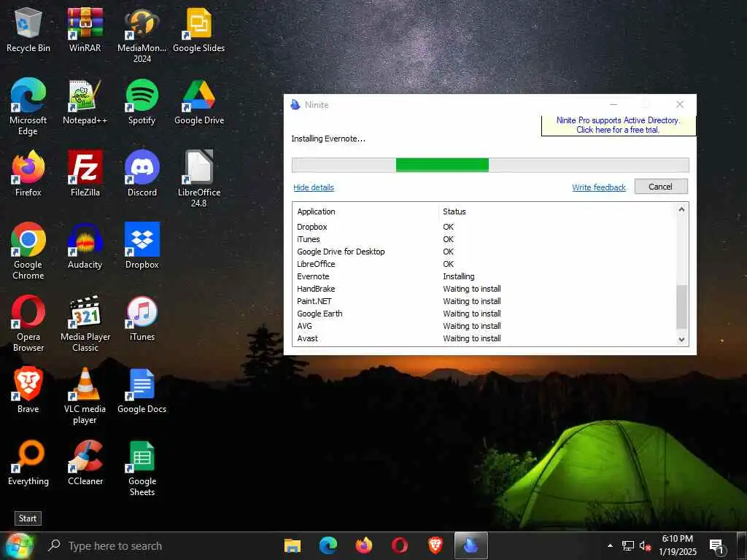This screenshot has width=747, height=560.
Task: Select the WinRAR desktop shortcut
Action: pos(85,30)
